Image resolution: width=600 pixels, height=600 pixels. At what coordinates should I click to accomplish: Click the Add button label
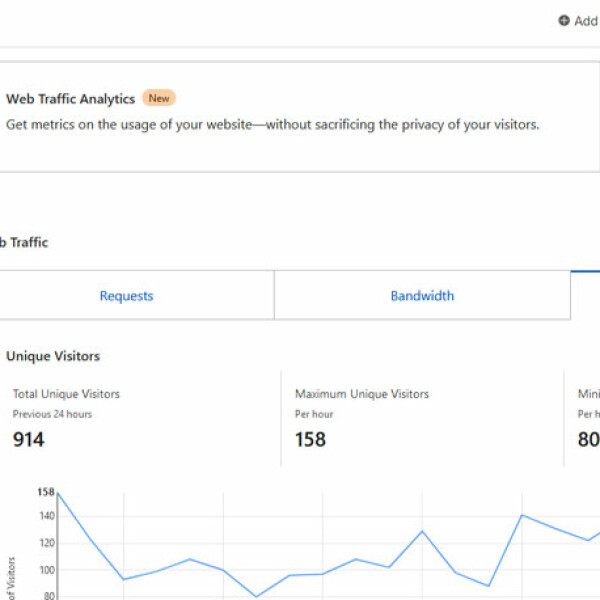[586, 21]
